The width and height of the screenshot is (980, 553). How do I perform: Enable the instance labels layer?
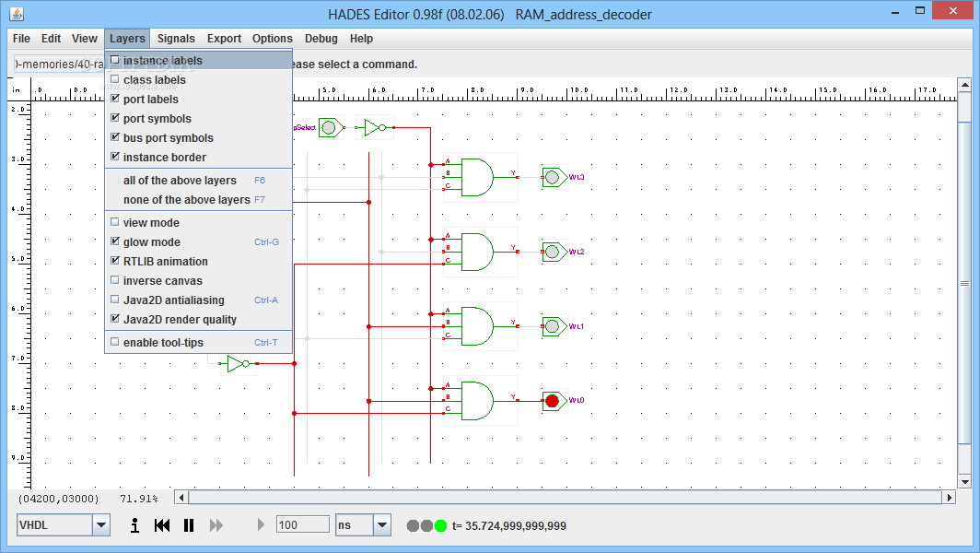click(198, 61)
